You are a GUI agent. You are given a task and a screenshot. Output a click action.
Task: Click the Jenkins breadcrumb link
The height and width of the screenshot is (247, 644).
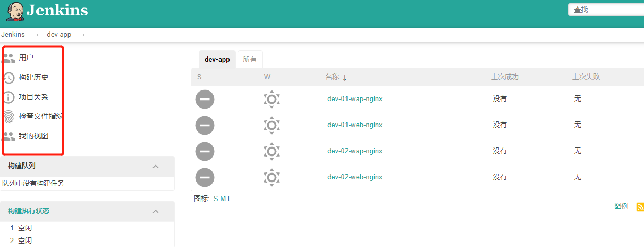(13, 35)
